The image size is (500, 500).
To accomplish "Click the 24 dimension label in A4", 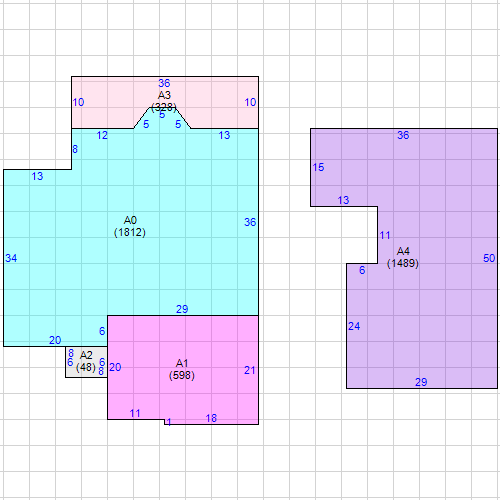I will click(354, 326).
